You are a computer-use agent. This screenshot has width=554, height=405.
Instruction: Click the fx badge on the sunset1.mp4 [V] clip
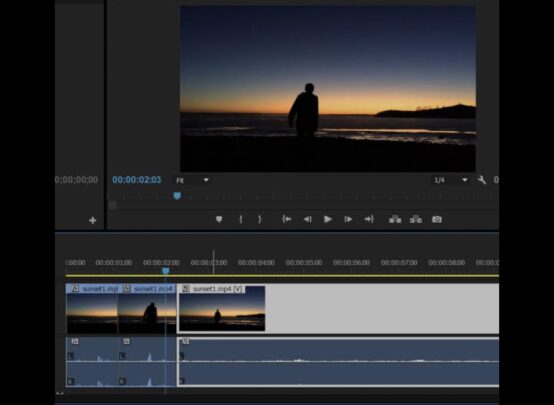pyautogui.click(x=186, y=289)
